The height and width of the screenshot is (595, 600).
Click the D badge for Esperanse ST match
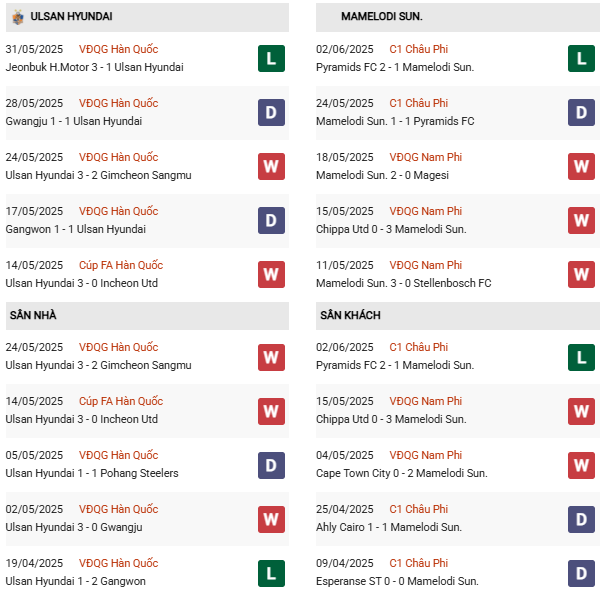(x=581, y=572)
